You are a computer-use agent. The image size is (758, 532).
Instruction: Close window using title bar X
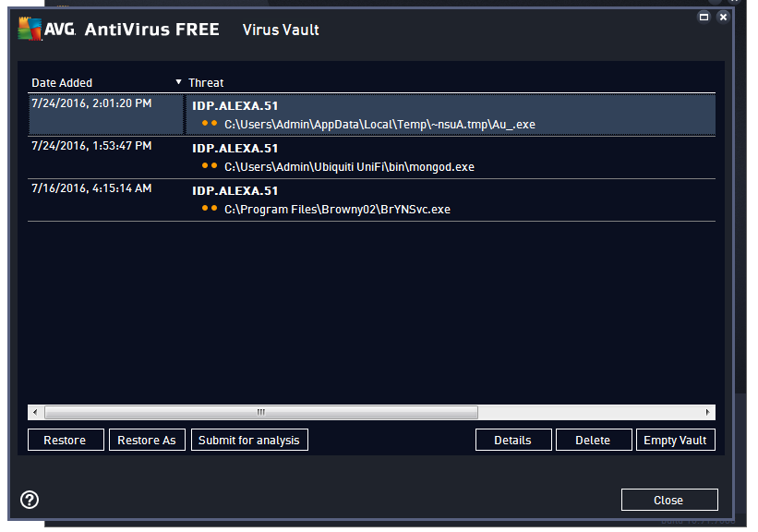pyautogui.click(x=723, y=17)
